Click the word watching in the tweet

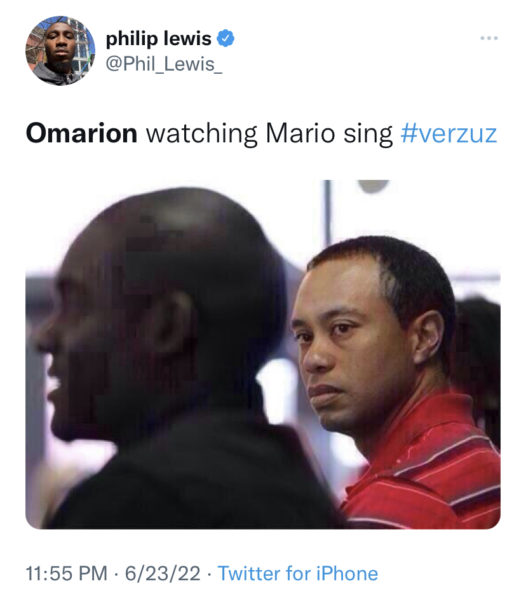201,134
